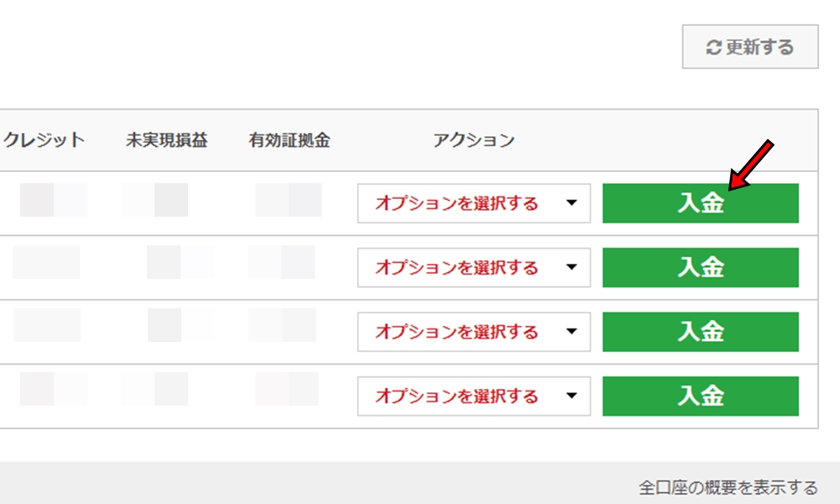
Task: Click the bottom-most 入金 deposit button
Action: coord(701,396)
